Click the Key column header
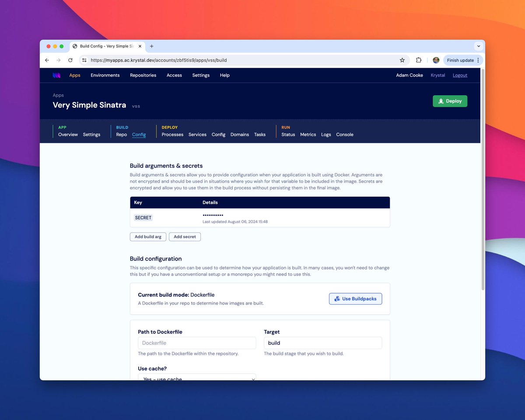Viewport: 525px width, 420px height. (138, 203)
